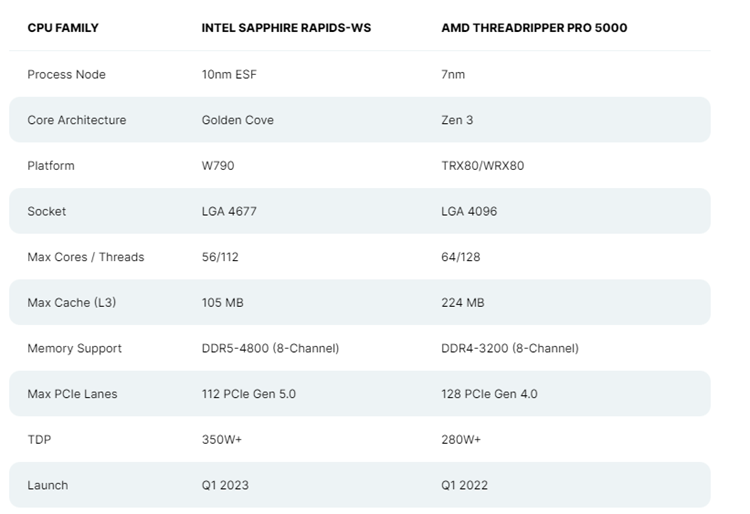
Task: Click the 'LGA 4096' cell
Action: click(469, 211)
